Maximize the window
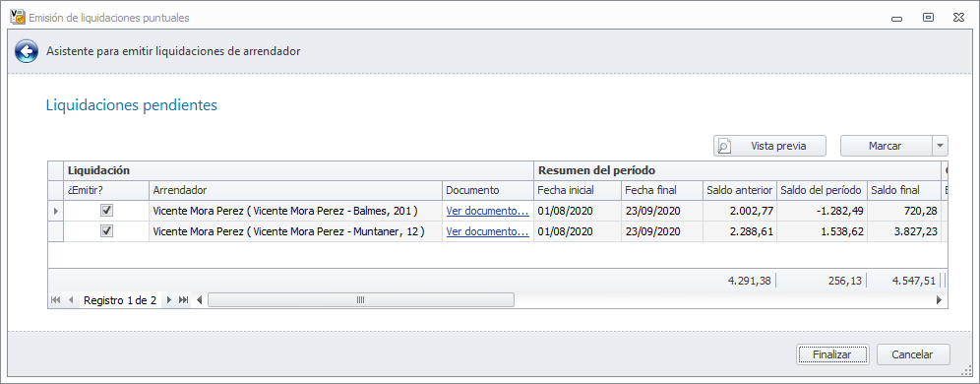Image resolution: width=980 pixels, height=384 pixels. [928, 18]
